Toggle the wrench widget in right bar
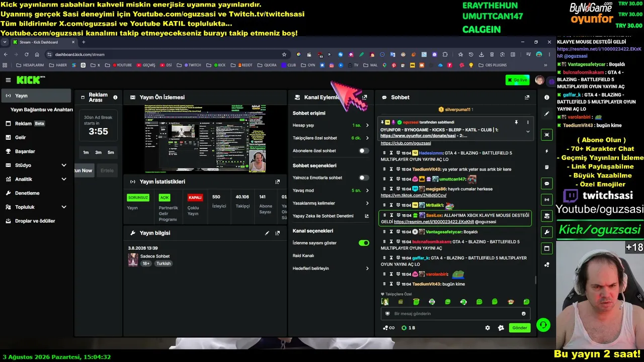Viewport: 644px width, 362px height. (547, 232)
